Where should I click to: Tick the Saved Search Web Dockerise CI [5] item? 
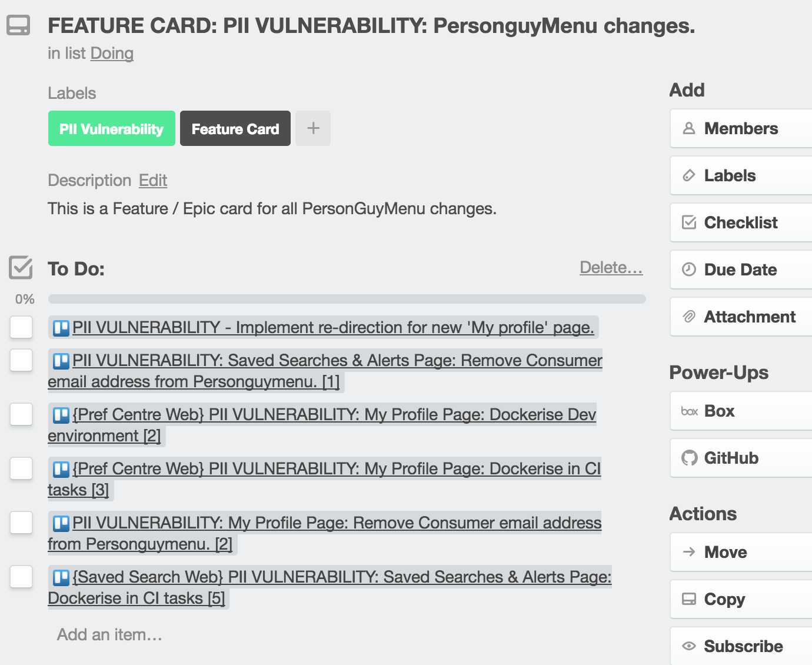pyautogui.click(x=21, y=577)
